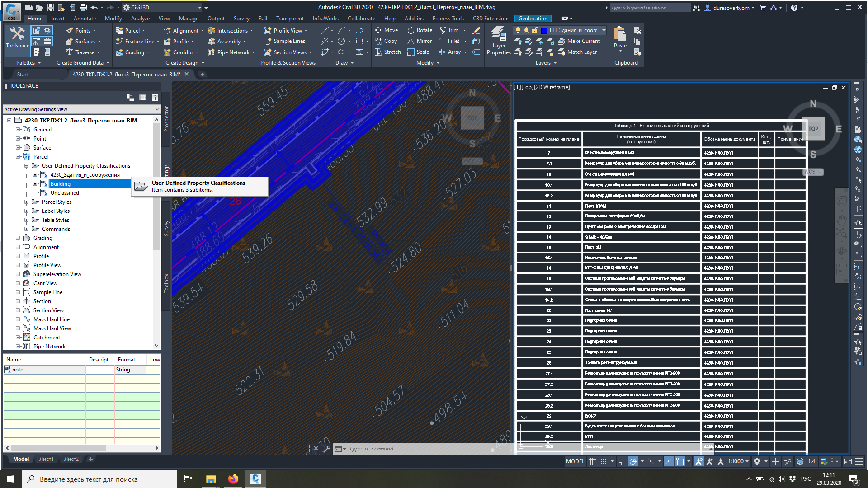Toggle ortho mode in status bar
868x488 pixels.
(622, 461)
